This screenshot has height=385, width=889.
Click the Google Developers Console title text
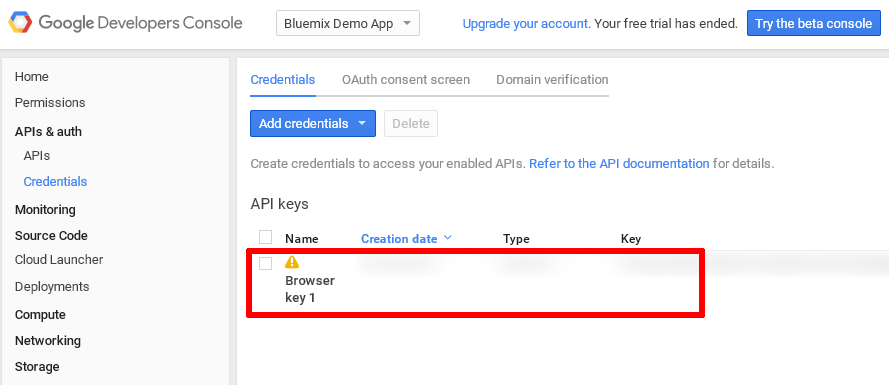(141, 23)
